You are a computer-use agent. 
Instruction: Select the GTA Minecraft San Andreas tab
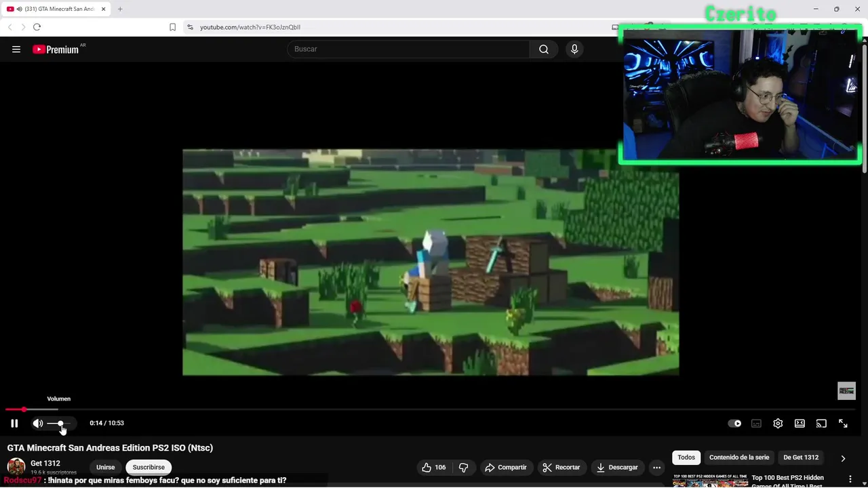point(56,9)
